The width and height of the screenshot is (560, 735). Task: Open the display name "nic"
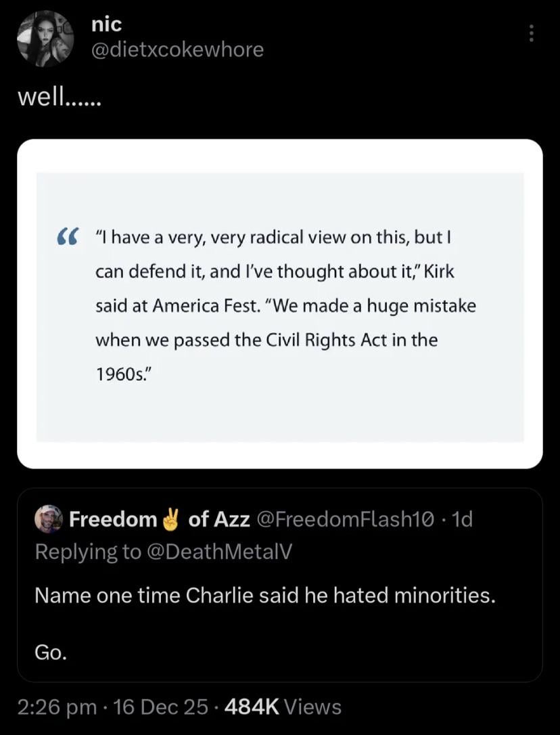(107, 25)
